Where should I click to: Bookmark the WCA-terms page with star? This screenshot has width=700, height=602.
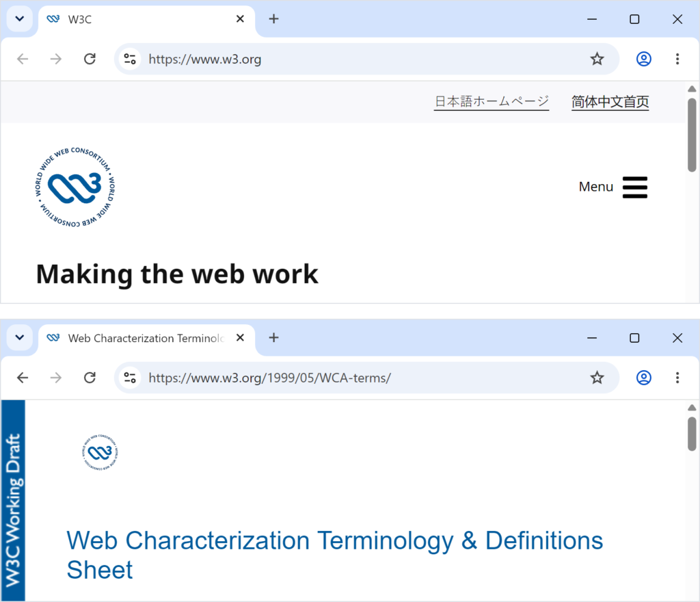pyautogui.click(x=597, y=378)
